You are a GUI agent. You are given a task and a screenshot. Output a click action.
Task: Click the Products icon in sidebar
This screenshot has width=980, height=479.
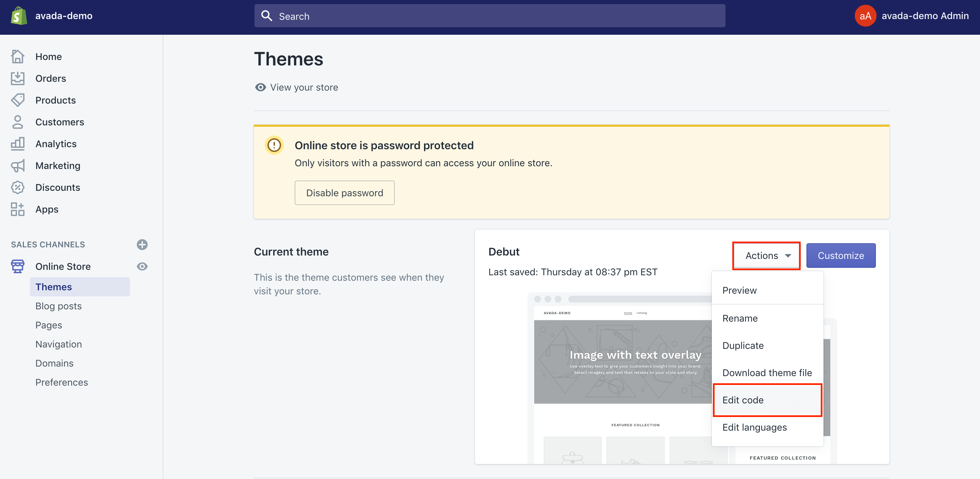click(x=17, y=99)
